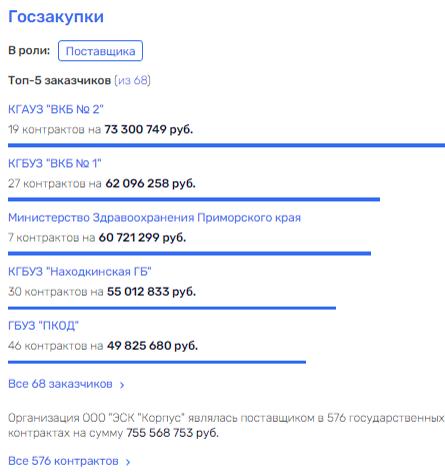View all 68 customers link

pyautogui.click(x=60, y=384)
